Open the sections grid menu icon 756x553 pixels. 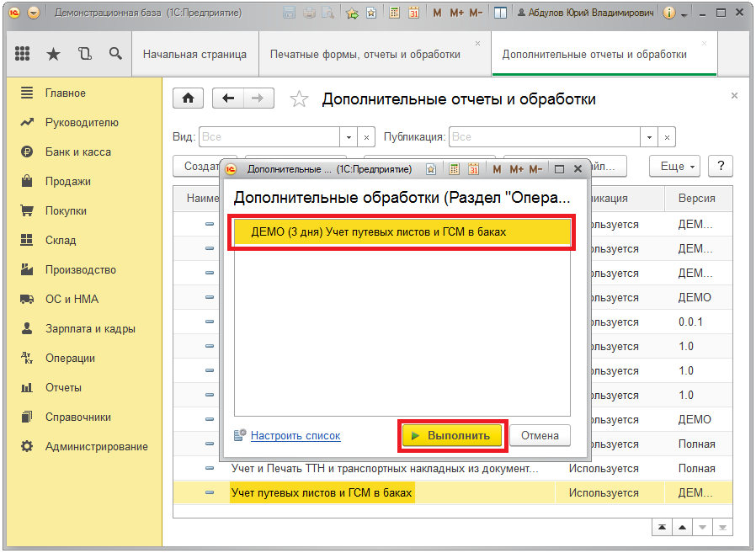click(x=23, y=54)
